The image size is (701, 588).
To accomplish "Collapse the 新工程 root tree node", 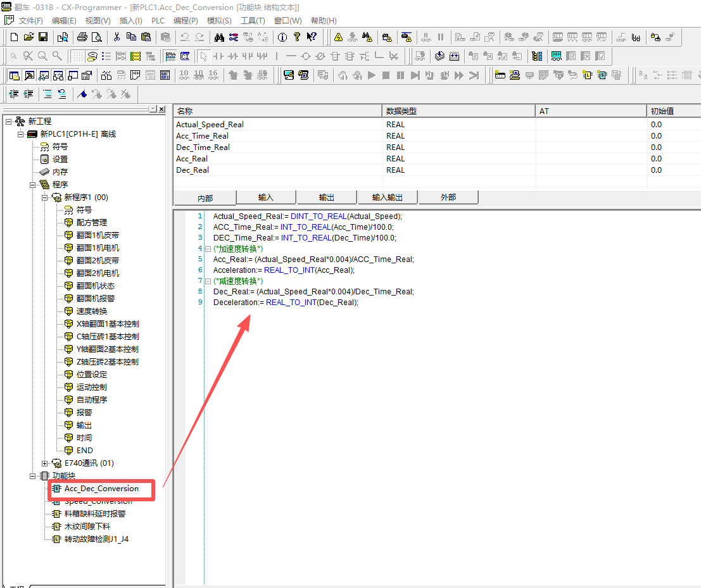I will pyautogui.click(x=9, y=121).
